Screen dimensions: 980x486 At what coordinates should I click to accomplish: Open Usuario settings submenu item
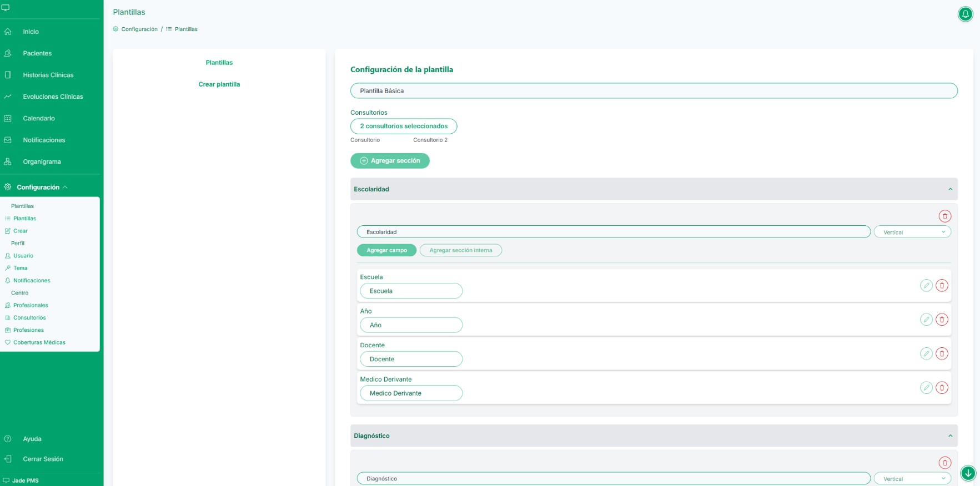[x=23, y=256]
